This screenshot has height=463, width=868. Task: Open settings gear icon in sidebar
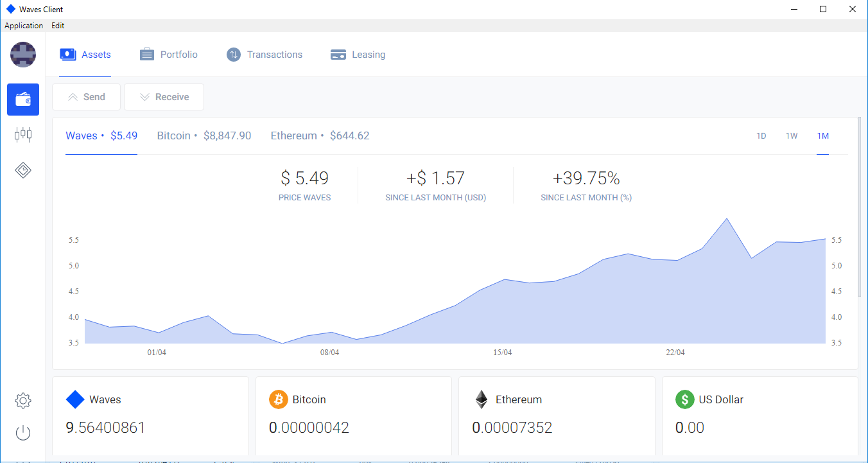[23, 401]
